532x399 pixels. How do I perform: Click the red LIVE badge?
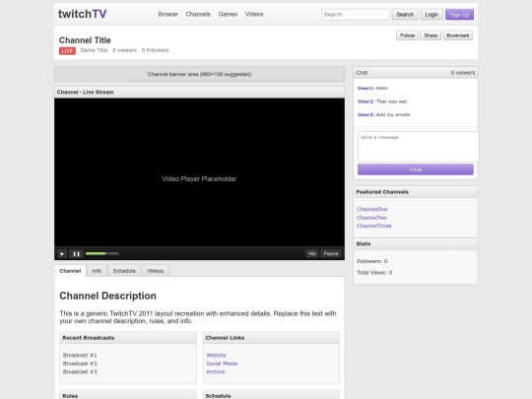(x=67, y=51)
